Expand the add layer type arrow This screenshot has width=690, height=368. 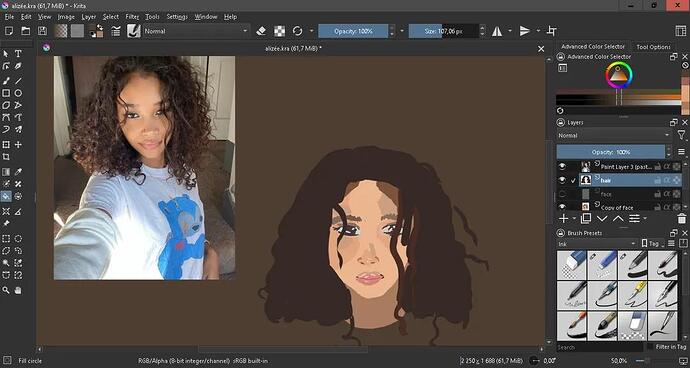pyautogui.click(x=574, y=218)
